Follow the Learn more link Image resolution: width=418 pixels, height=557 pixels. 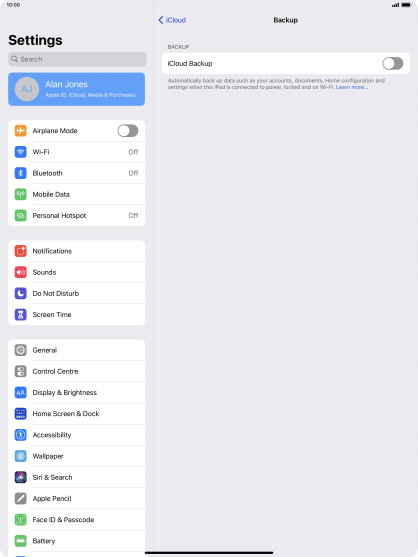pos(352,87)
